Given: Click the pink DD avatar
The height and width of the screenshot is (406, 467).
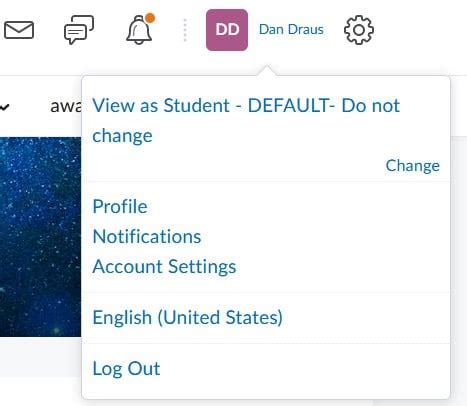Looking at the screenshot, I should coord(227,30).
